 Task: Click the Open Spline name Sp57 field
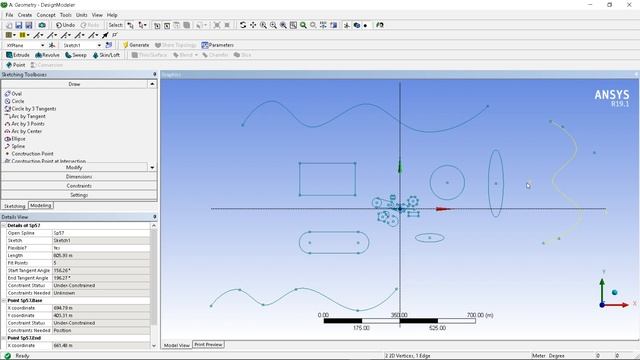101,233
